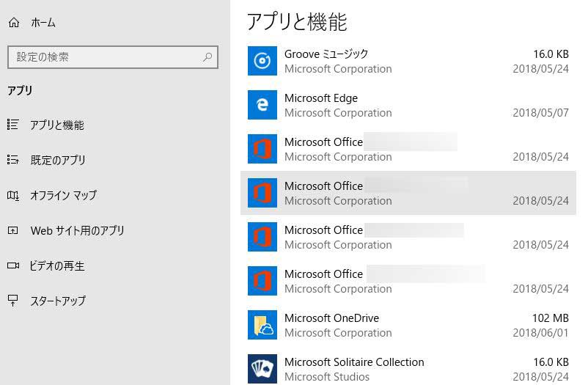Focus the 設定の検索 search field
588x385 pixels.
point(103,57)
